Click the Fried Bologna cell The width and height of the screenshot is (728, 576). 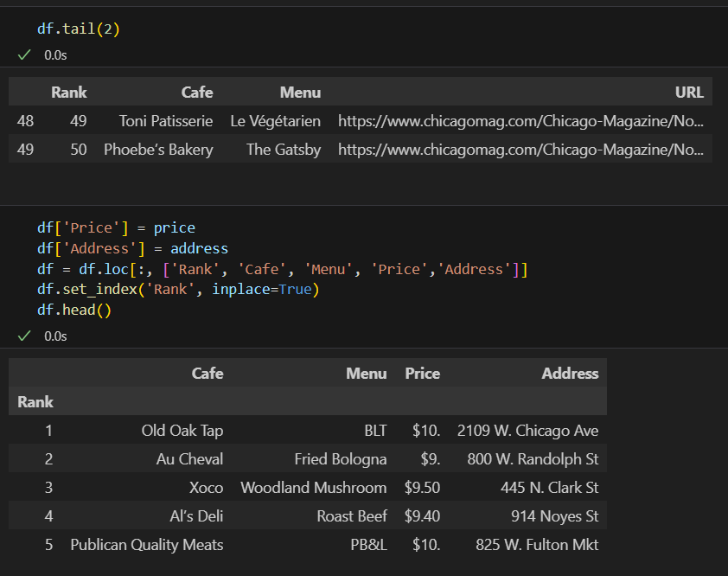pyautogui.click(x=341, y=459)
